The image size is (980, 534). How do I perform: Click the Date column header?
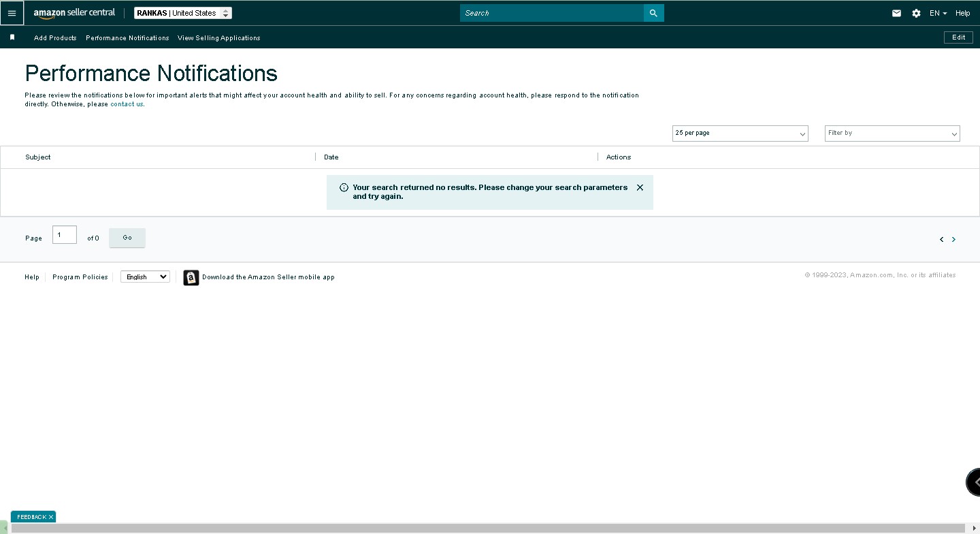point(331,157)
